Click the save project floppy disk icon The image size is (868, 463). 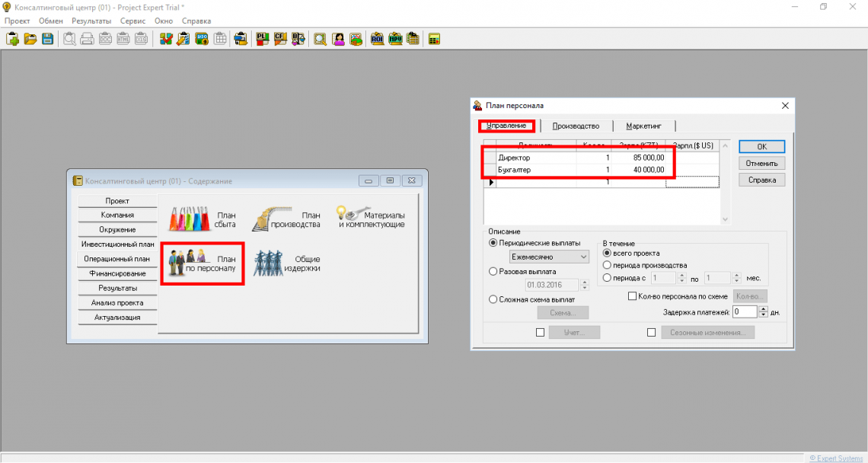coord(48,39)
